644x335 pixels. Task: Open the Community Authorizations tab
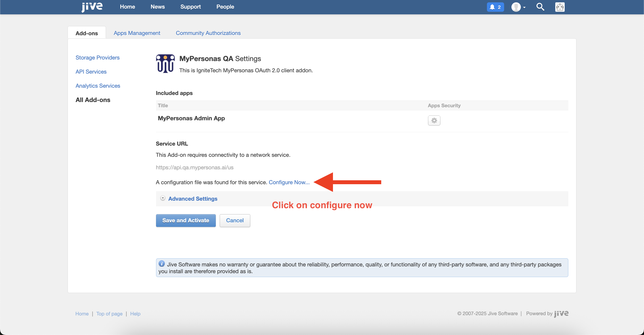click(x=208, y=33)
